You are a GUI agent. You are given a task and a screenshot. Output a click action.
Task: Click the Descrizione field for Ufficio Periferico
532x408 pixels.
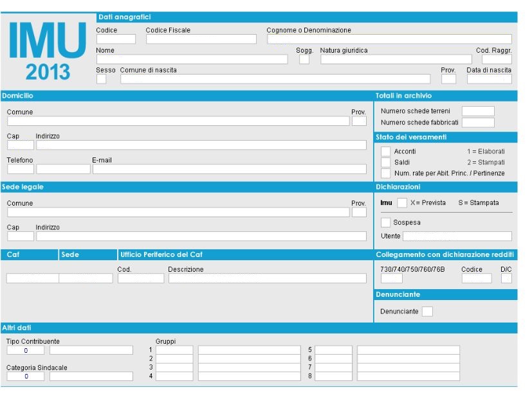267,279
